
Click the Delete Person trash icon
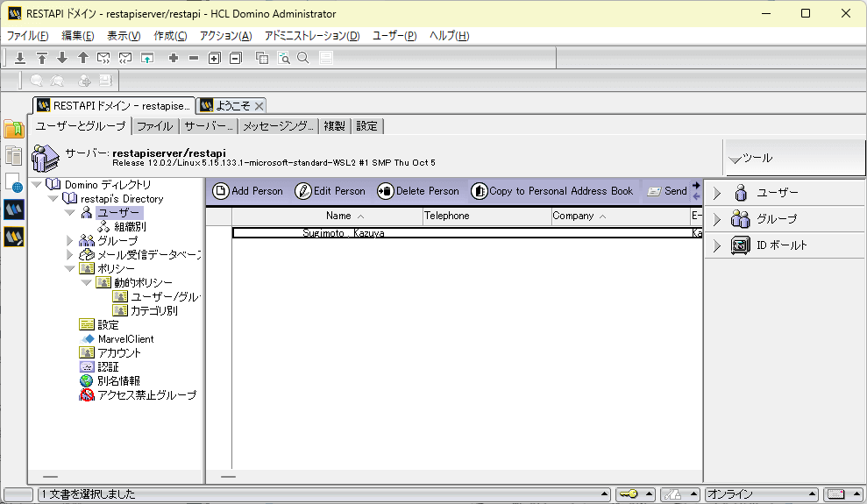[x=386, y=191]
